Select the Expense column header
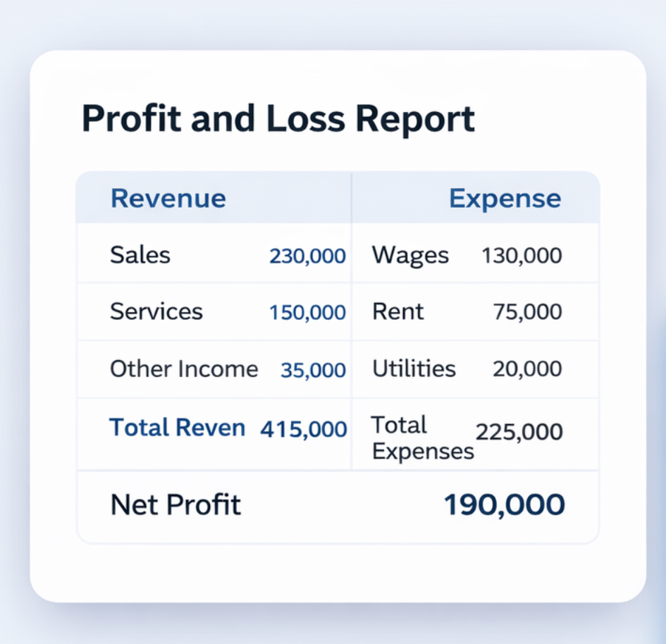The height and width of the screenshot is (644, 666). (505, 199)
